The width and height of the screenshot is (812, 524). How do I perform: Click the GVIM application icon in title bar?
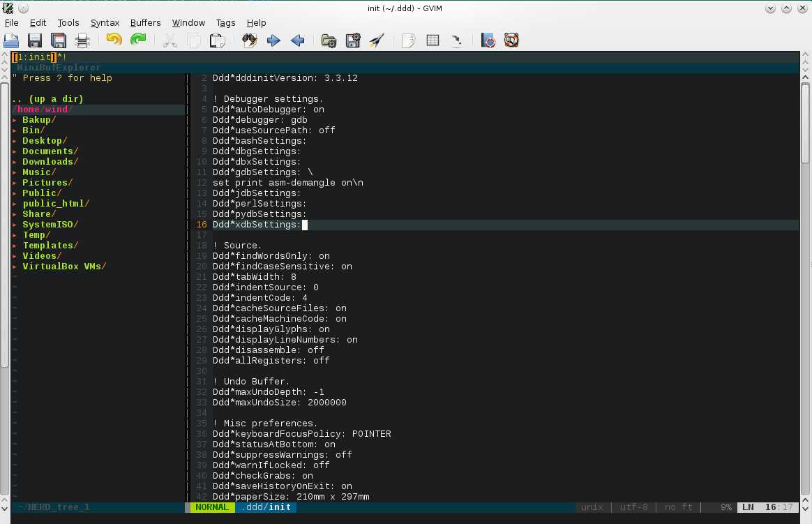[x=8, y=8]
